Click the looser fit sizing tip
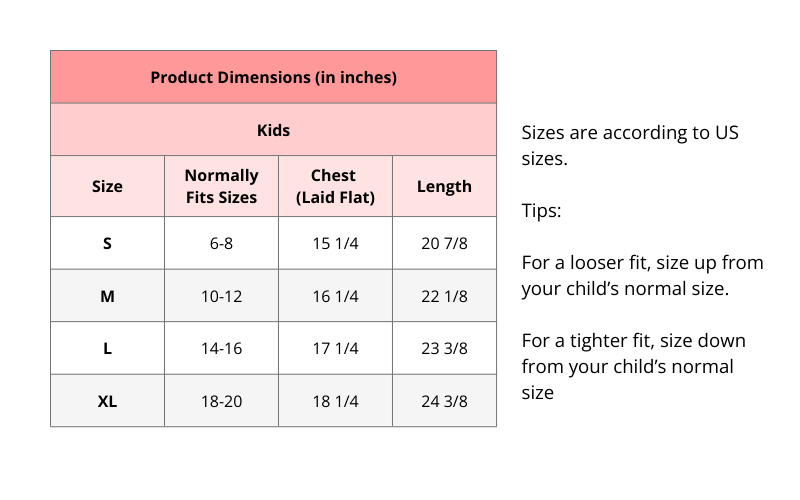The height and width of the screenshot is (500, 800). coord(642,276)
